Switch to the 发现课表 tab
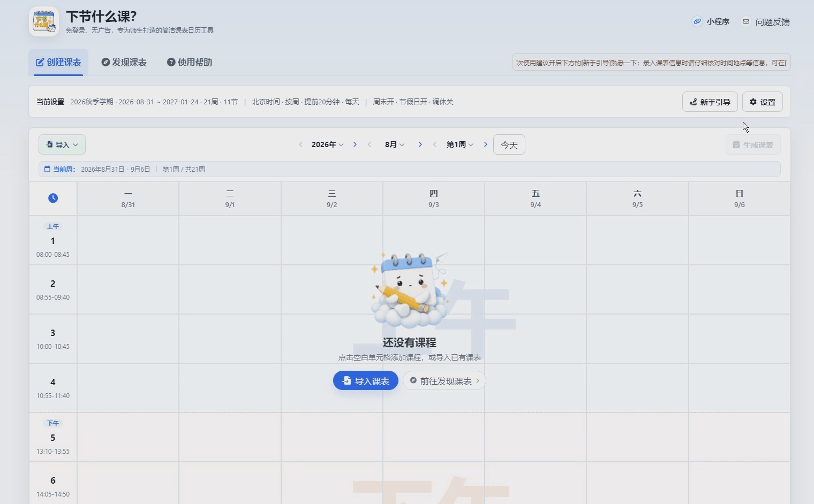 pos(124,62)
